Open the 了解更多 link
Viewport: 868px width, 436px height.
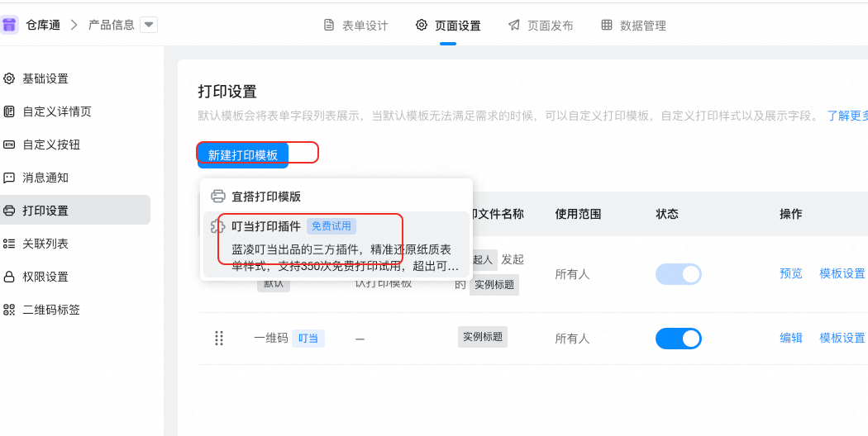tap(847, 116)
